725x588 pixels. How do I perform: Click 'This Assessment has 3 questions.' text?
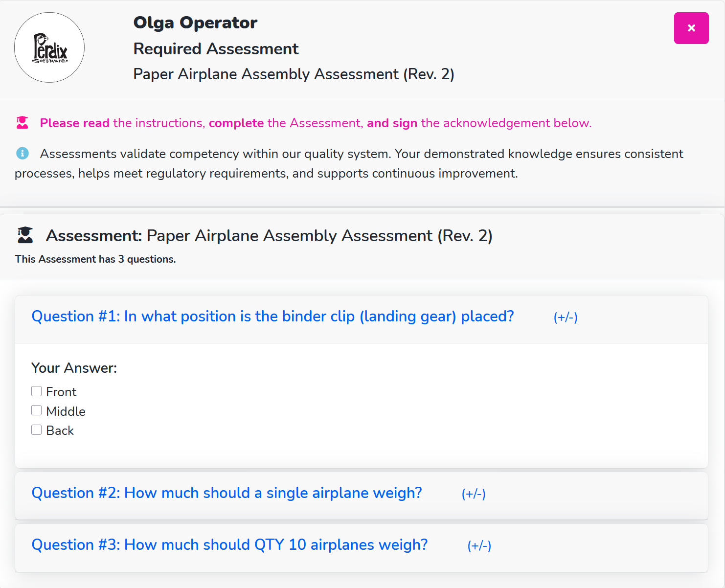95,259
